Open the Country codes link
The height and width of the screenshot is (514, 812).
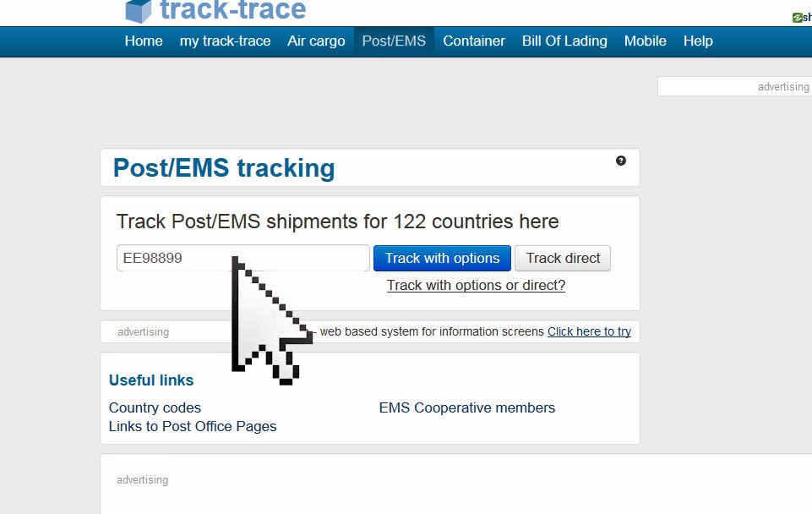(155, 407)
